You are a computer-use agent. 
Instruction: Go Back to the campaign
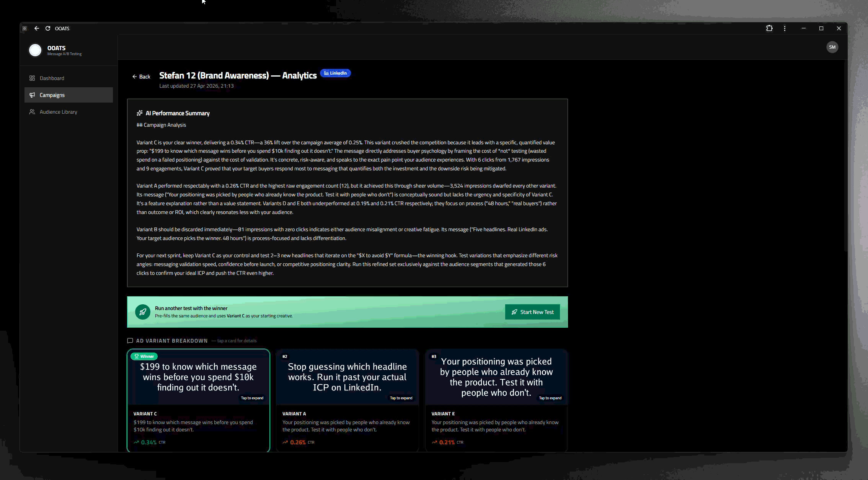pos(141,77)
